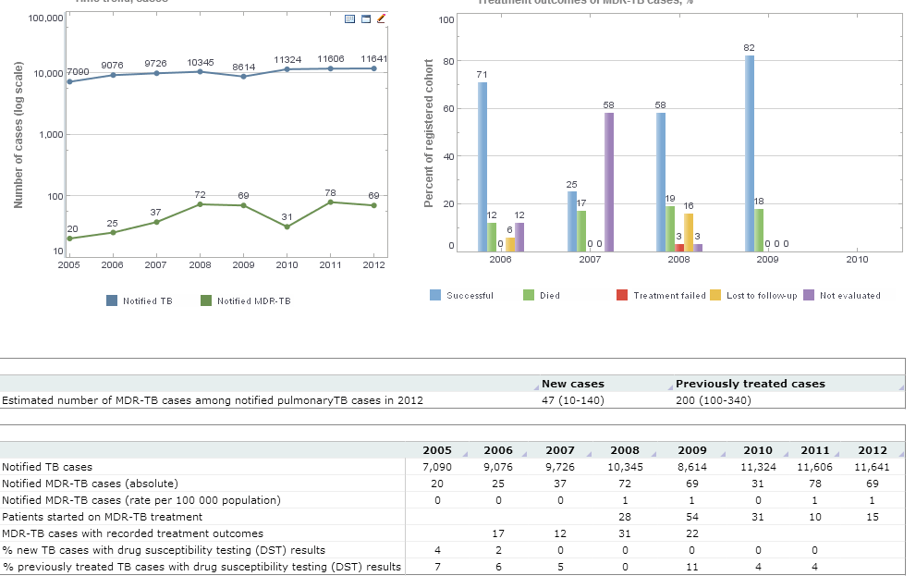Image resolution: width=916 pixels, height=588 pixels.
Task: Click the 2008 column header in yearly table
Action: coord(625,450)
